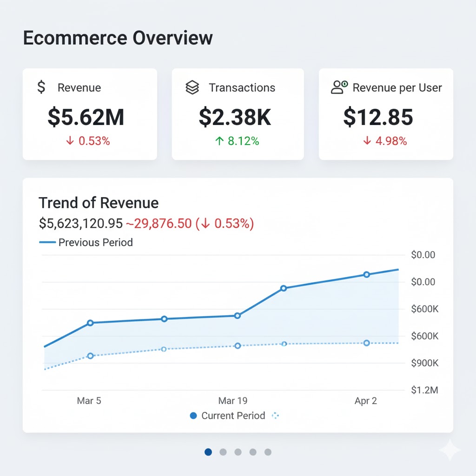Click the sparkle icon in the bottom corner
The width and height of the screenshot is (476, 476).
pyautogui.click(x=450, y=450)
